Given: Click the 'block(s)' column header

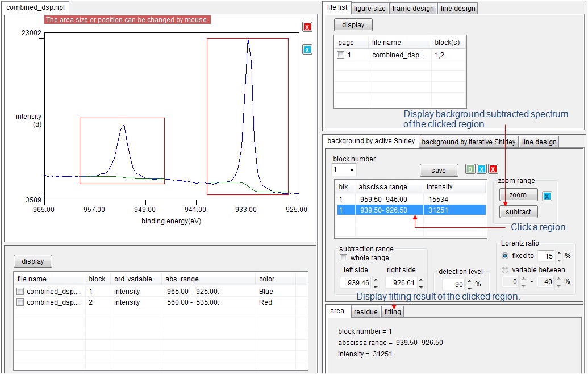Looking at the screenshot, I should coord(448,43).
